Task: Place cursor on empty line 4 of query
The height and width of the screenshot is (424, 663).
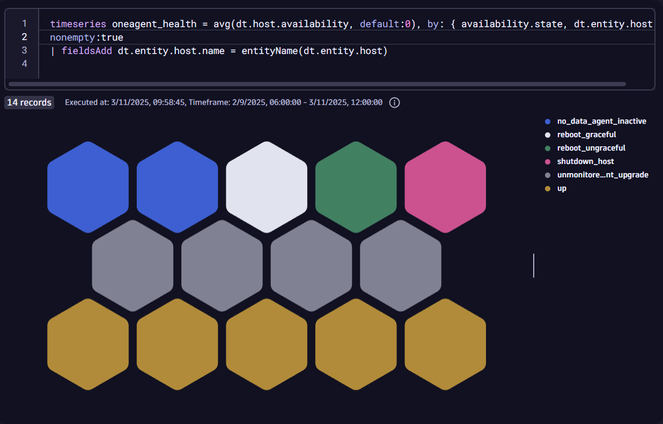Action: tap(200, 66)
